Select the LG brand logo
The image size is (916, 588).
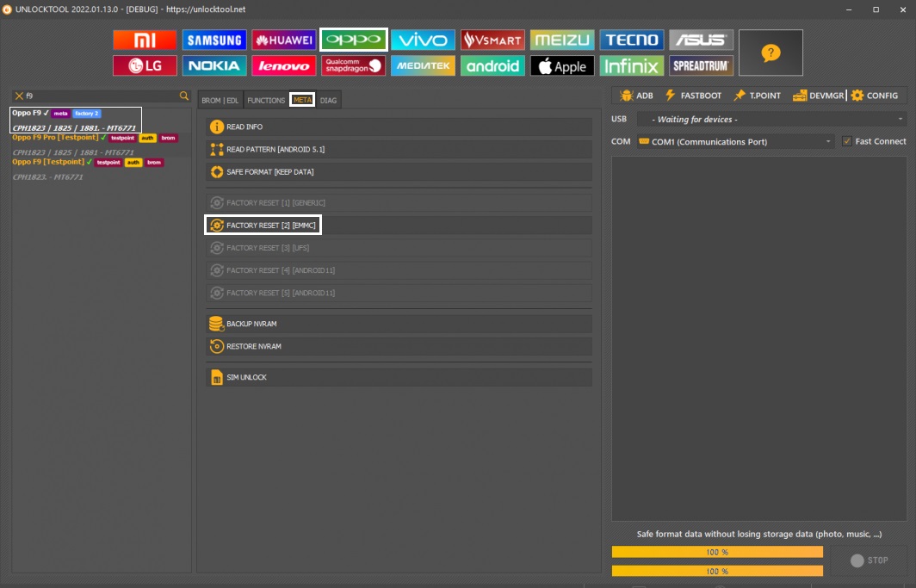point(145,65)
